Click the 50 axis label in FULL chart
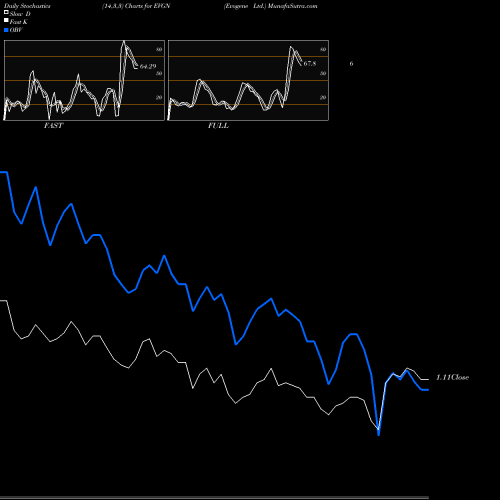 coord(323,73)
